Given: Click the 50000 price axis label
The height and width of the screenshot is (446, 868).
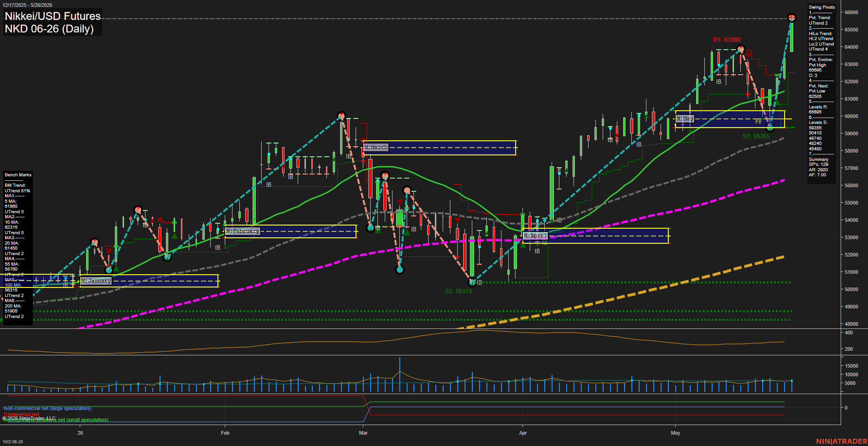Looking at the screenshot, I should coord(851,289).
